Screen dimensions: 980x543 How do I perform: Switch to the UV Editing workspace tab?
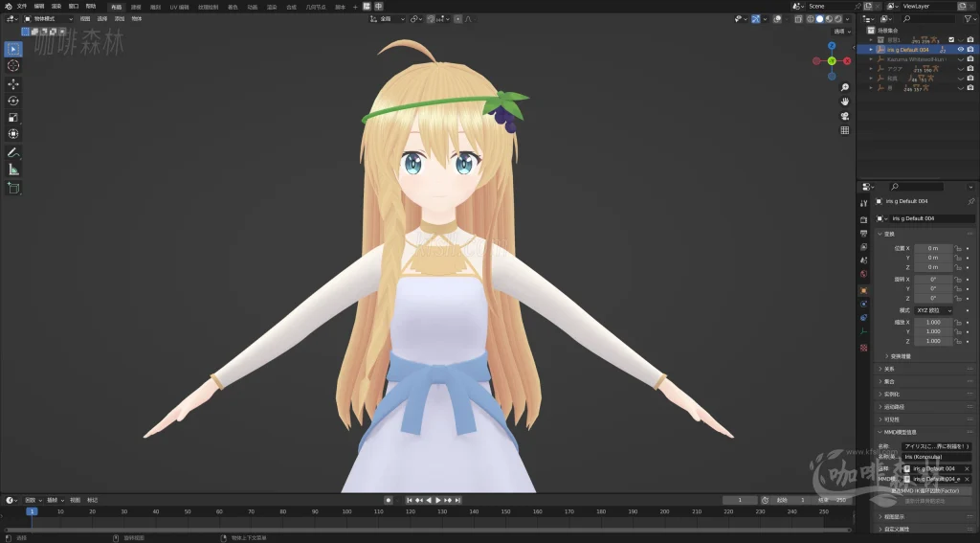point(179,7)
